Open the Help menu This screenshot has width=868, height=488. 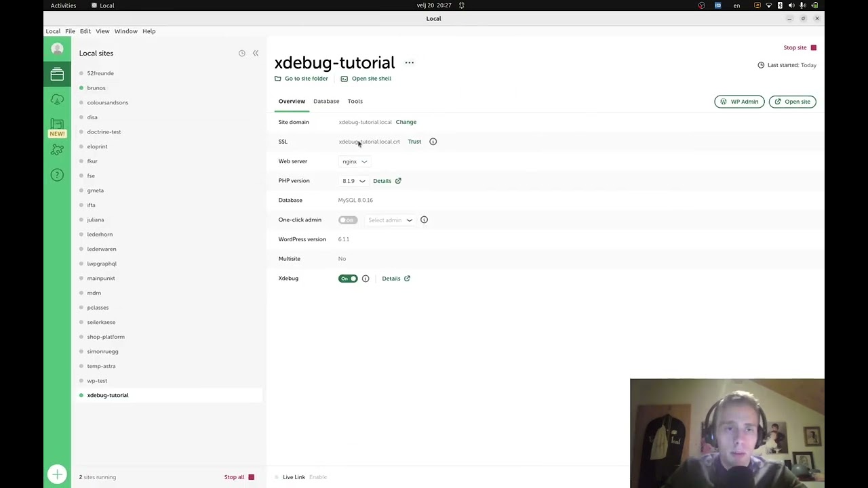[149, 31]
